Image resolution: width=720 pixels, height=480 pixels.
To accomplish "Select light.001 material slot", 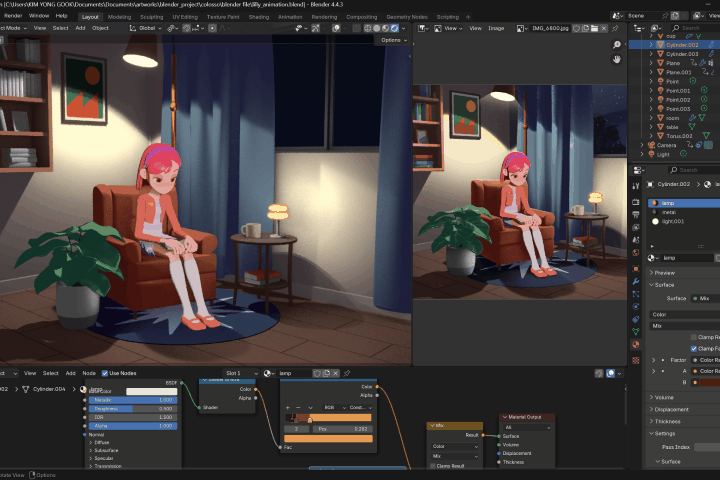I will (684, 221).
